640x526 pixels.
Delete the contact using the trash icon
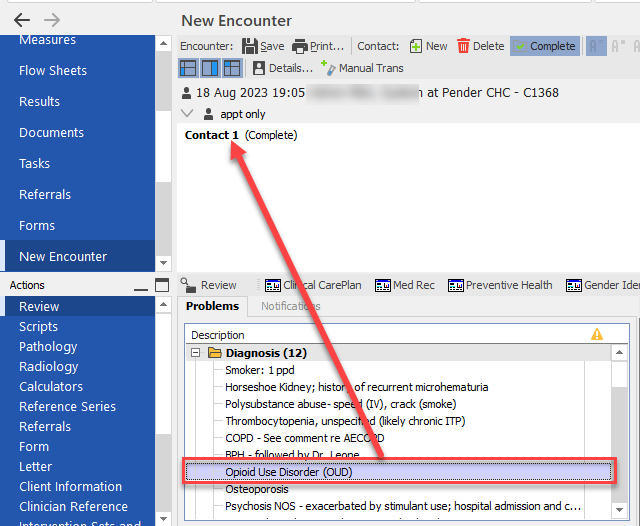pyautogui.click(x=480, y=46)
